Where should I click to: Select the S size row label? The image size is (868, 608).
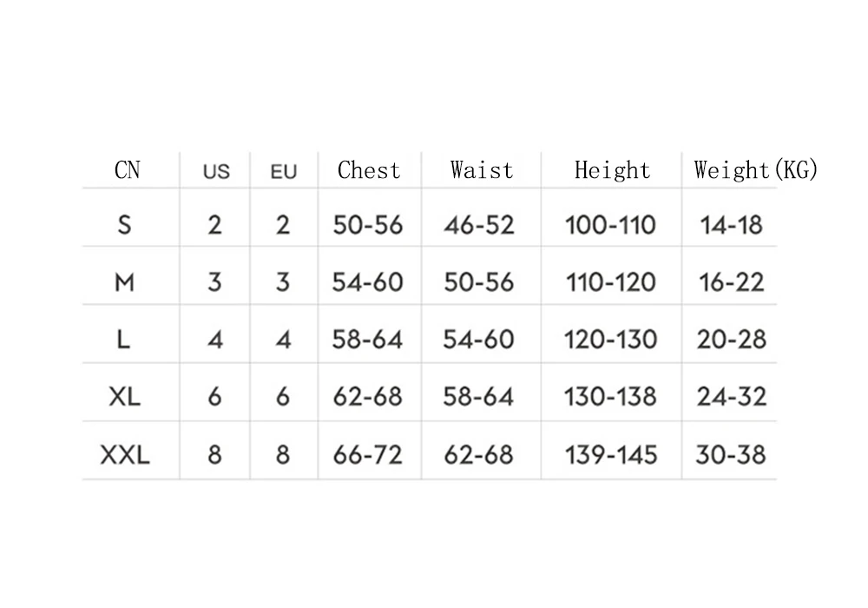[124, 225]
